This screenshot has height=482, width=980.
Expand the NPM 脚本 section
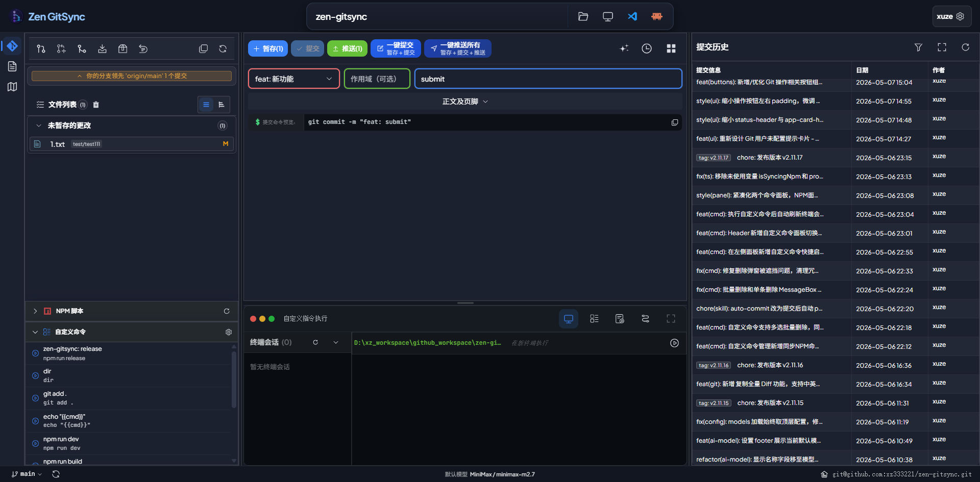(35, 311)
